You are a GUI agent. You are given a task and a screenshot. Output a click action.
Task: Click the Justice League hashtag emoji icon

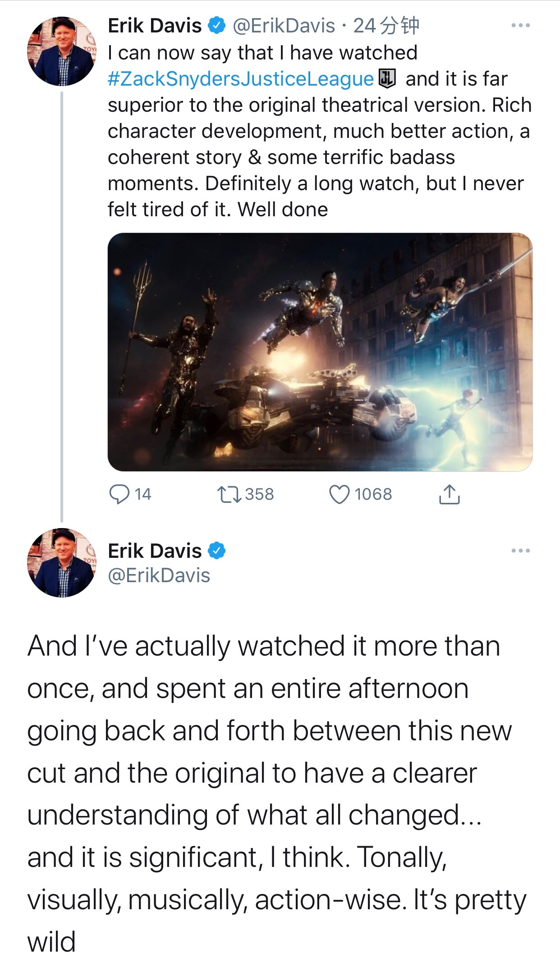(387, 78)
